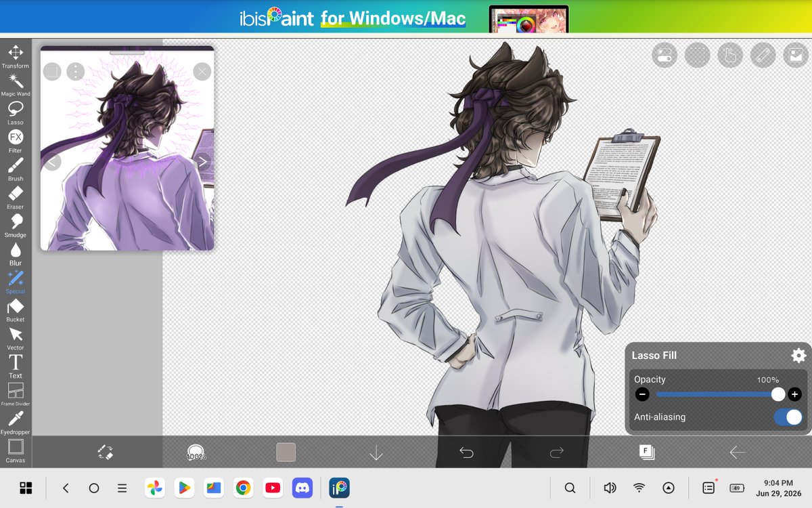The image size is (812, 508).
Task: Pick the Smudge tool
Action: (x=16, y=226)
